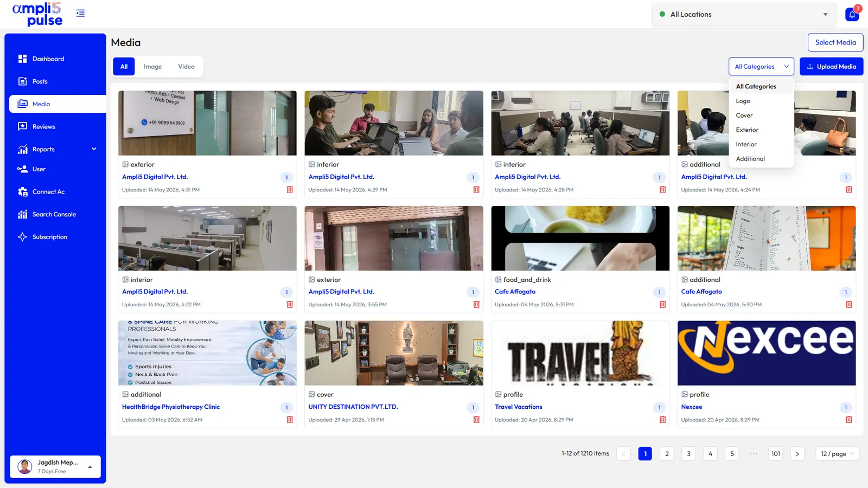The image size is (868, 488).
Task: Delete interior media uploaded 4:29 PM
Action: click(x=476, y=190)
